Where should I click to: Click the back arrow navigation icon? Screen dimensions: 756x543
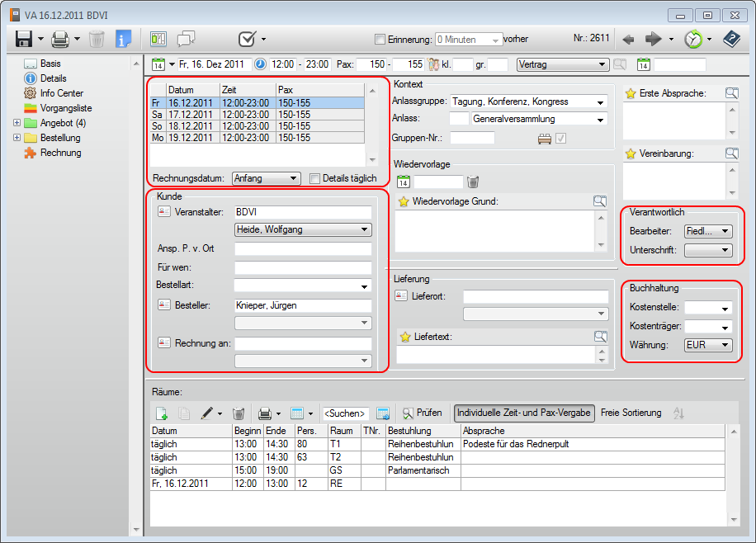628,39
